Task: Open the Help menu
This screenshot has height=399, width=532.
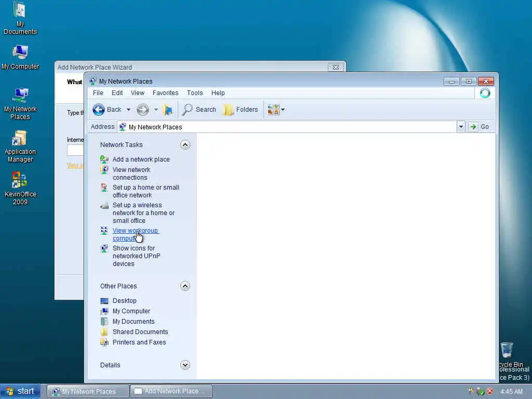Action: pyautogui.click(x=218, y=93)
